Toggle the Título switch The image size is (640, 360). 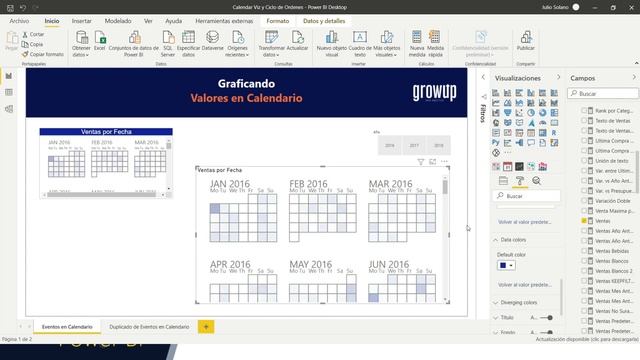pos(547,318)
